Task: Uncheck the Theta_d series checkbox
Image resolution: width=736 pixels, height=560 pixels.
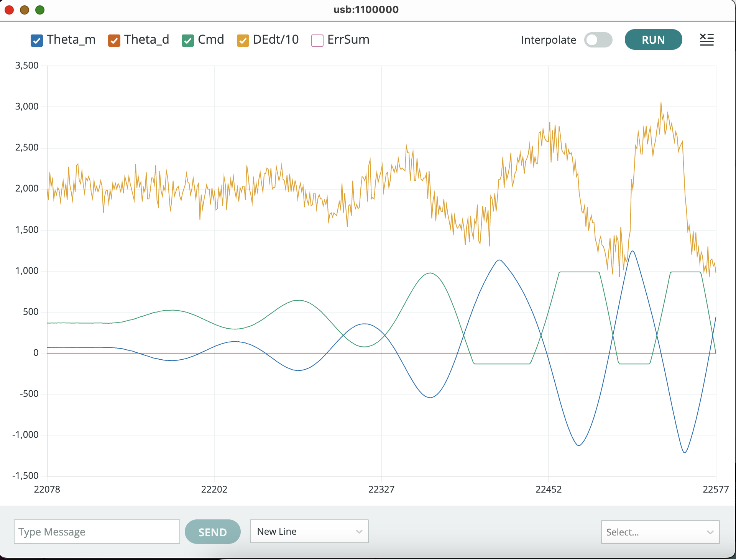Action: click(114, 40)
